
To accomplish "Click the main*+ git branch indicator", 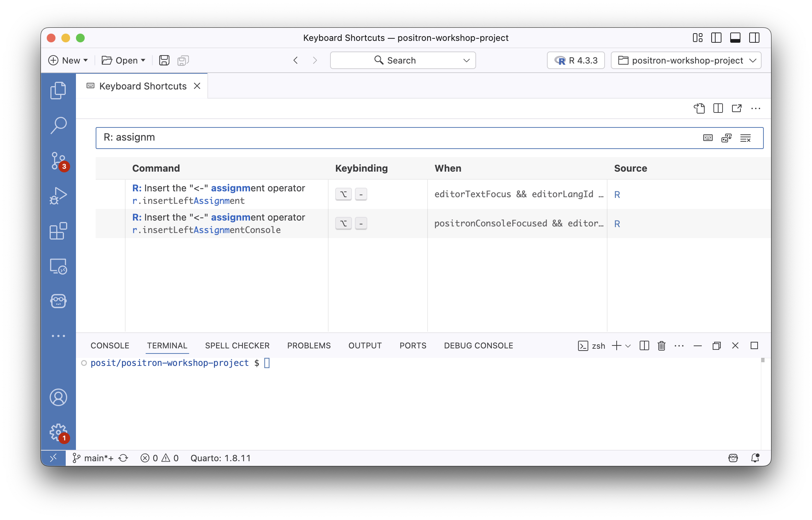I will tap(93, 458).
